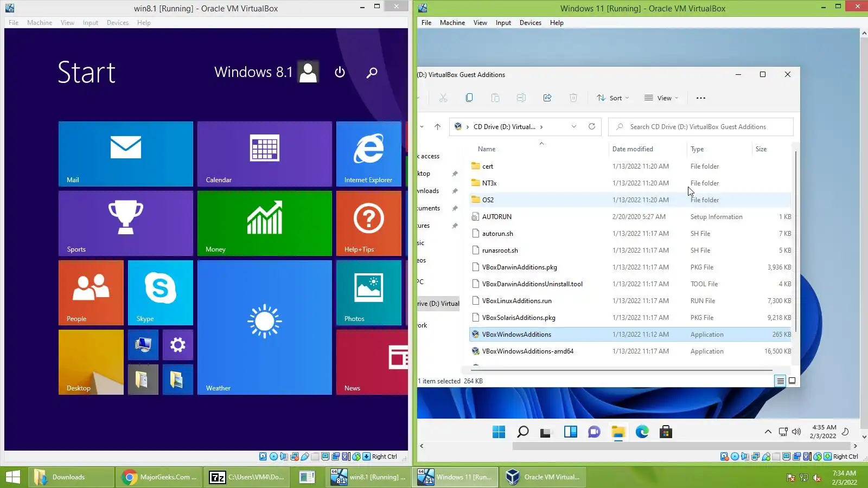Click the Up arrow in Explorer navigation
This screenshot has width=868, height=488.
pyautogui.click(x=437, y=127)
